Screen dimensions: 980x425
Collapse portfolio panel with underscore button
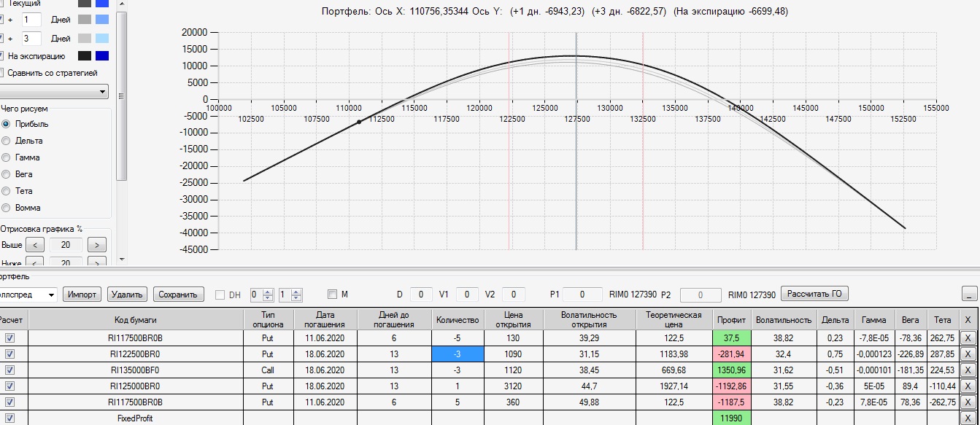coord(969,295)
